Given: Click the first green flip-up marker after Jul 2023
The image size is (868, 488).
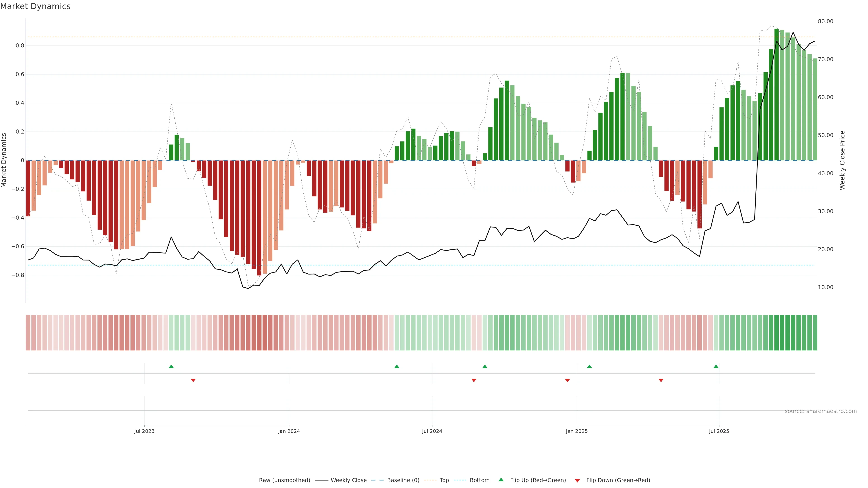Looking at the screenshot, I should click(x=171, y=366).
